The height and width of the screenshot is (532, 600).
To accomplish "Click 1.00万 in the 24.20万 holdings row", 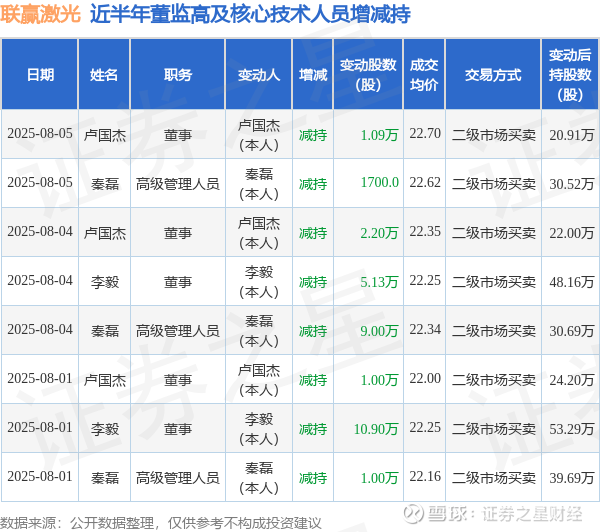I will click(x=379, y=379).
